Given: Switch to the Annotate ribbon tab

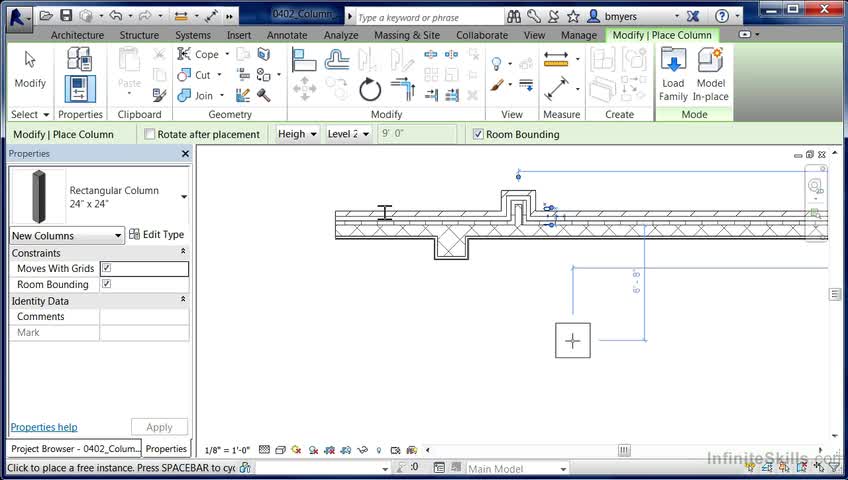Looking at the screenshot, I should tap(287, 35).
